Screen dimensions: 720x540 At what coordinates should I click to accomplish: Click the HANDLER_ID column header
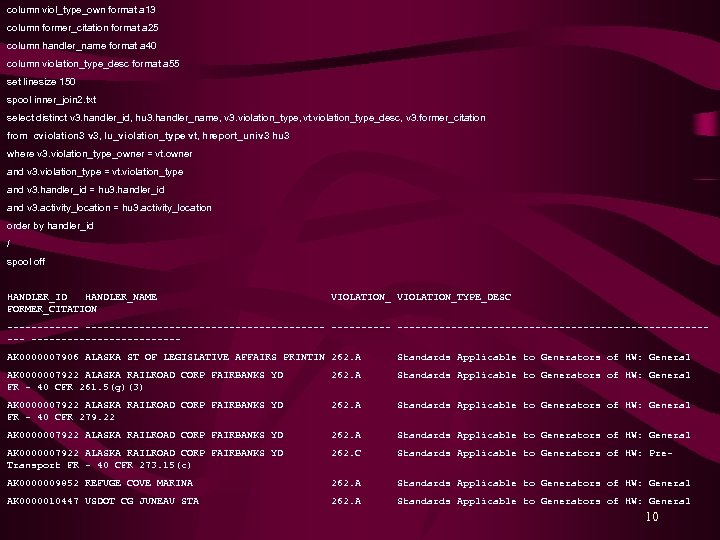coord(37,297)
